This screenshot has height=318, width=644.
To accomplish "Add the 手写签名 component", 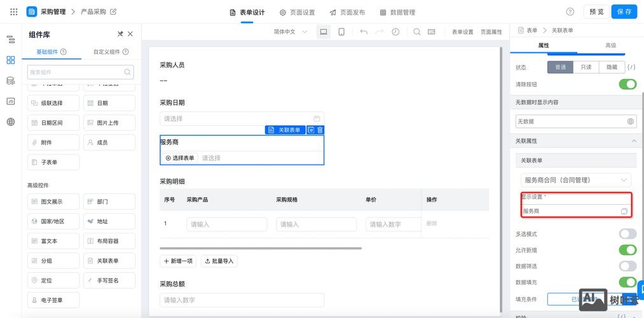I will [x=109, y=280].
